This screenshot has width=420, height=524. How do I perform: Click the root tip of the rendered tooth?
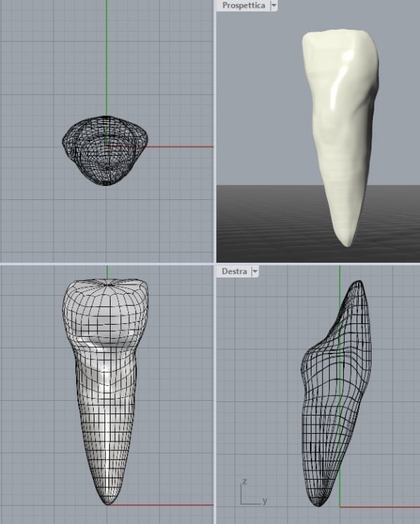(x=348, y=242)
